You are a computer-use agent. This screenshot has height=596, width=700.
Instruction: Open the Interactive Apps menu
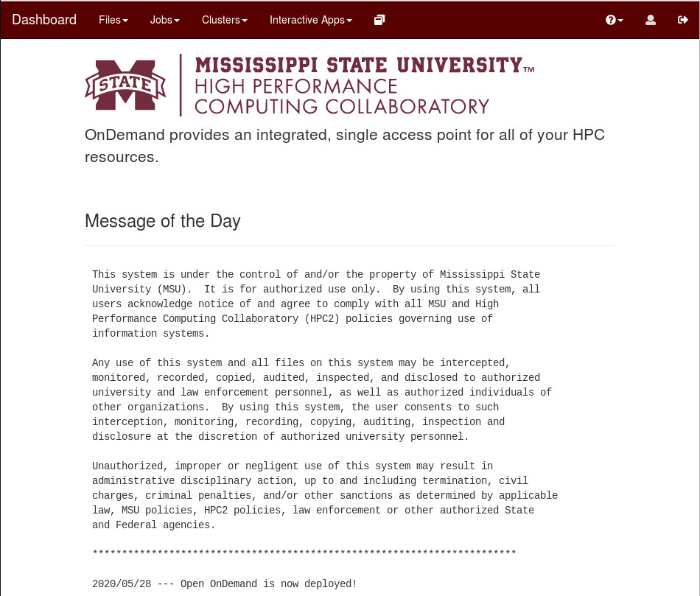point(311,20)
